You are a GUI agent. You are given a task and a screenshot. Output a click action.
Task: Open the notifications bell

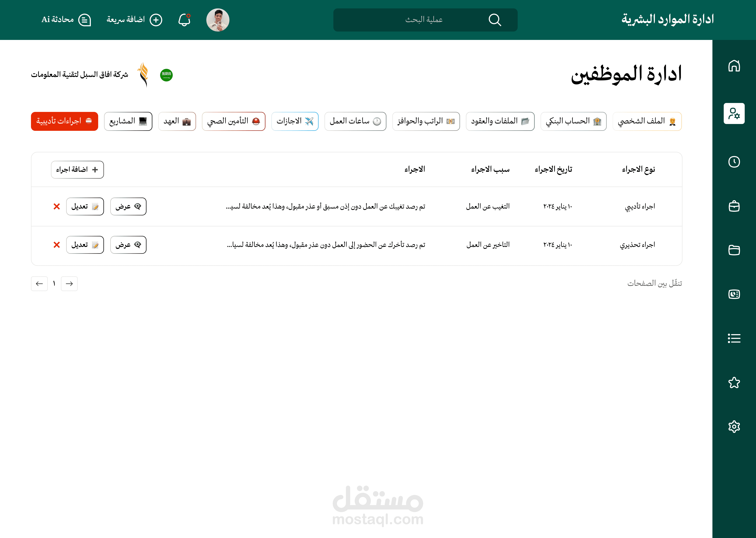tap(184, 20)
